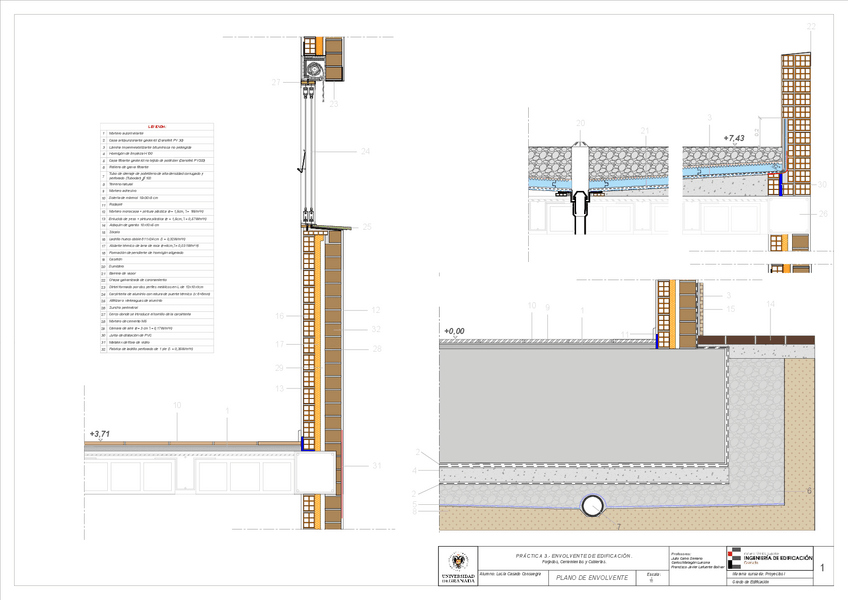Click the +7,43 elevation label

tap(734, 138)
